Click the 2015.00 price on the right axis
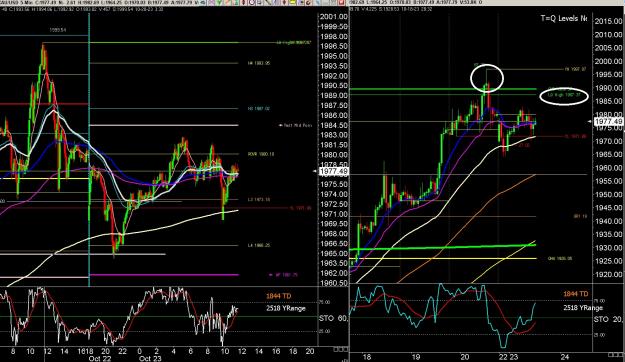The width and height of the screenshot is (625, 362). point(609,21)
